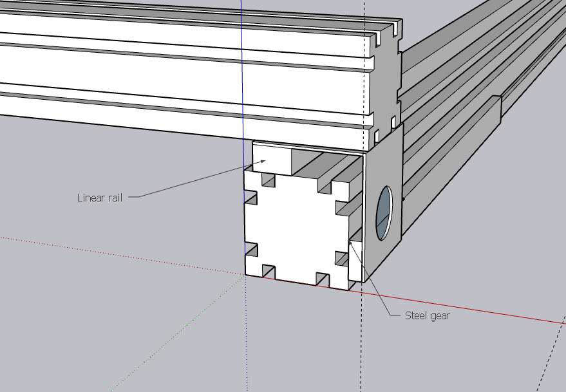
Task: Click the linear rail's white front face
Action: (270, 154)
